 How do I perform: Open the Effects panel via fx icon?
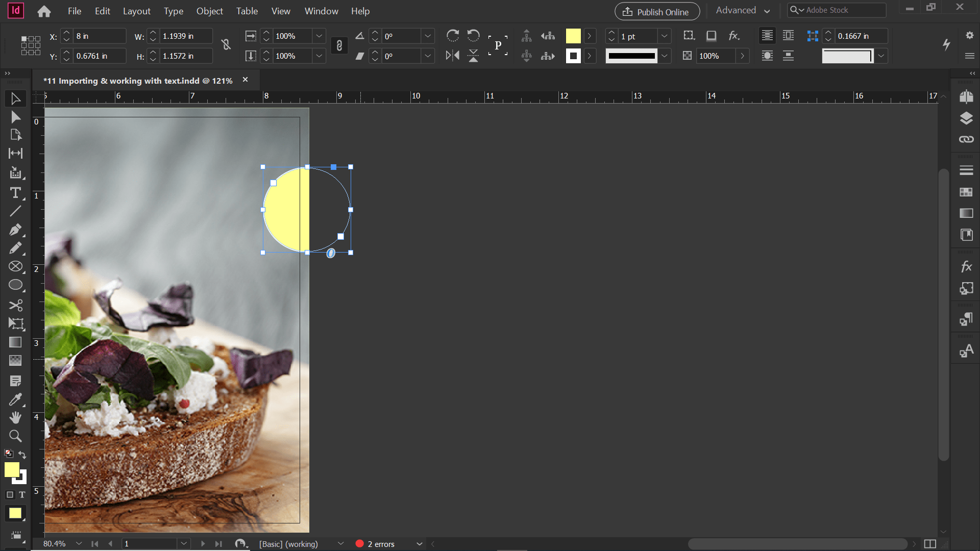tap(966, 266)
